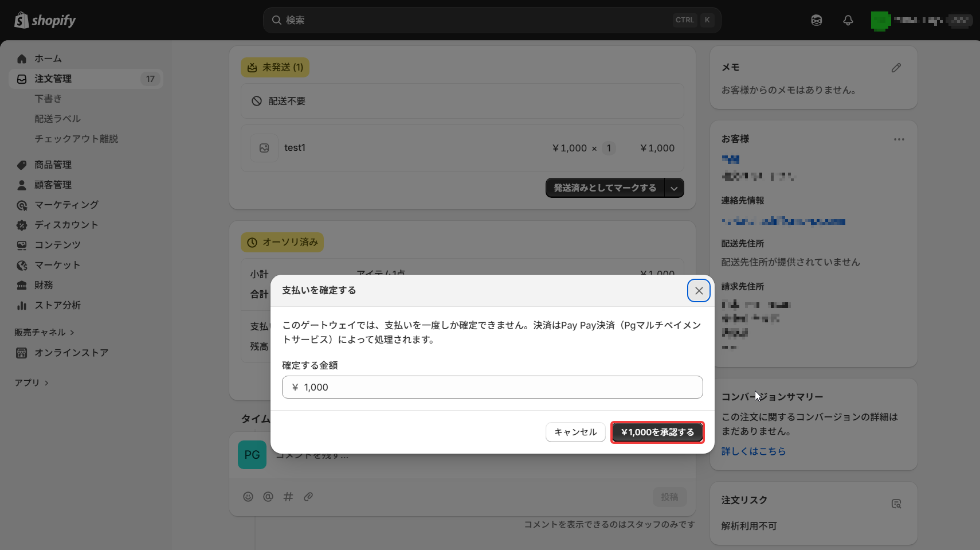Expand アプリ section
Viewport: 980px width, 550px height.
(x=32, y=383)
